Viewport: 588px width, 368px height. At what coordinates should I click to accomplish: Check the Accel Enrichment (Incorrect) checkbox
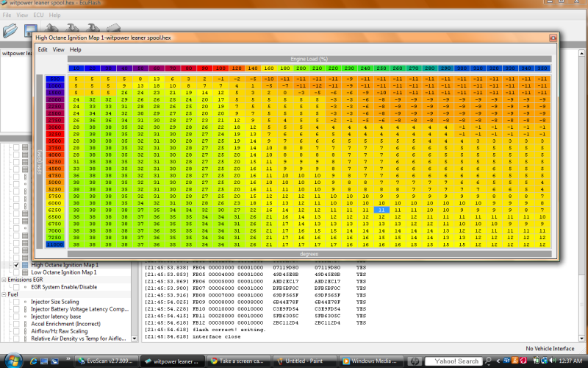click(16, 324)
